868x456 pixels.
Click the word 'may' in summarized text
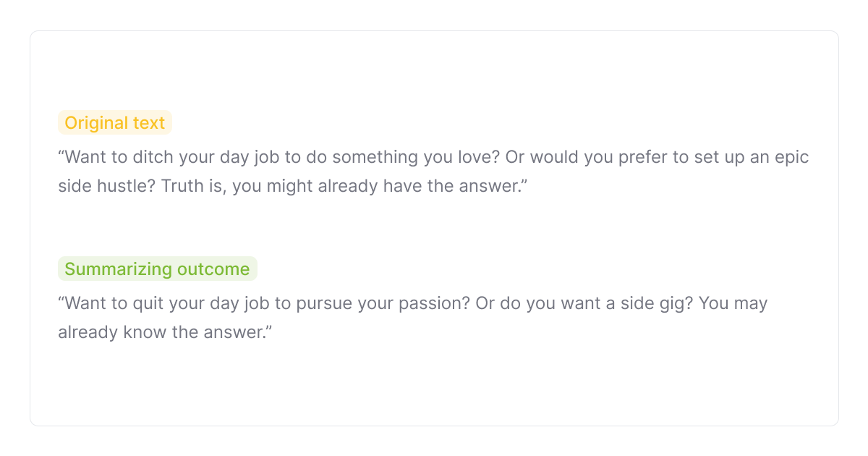[751, 303]
